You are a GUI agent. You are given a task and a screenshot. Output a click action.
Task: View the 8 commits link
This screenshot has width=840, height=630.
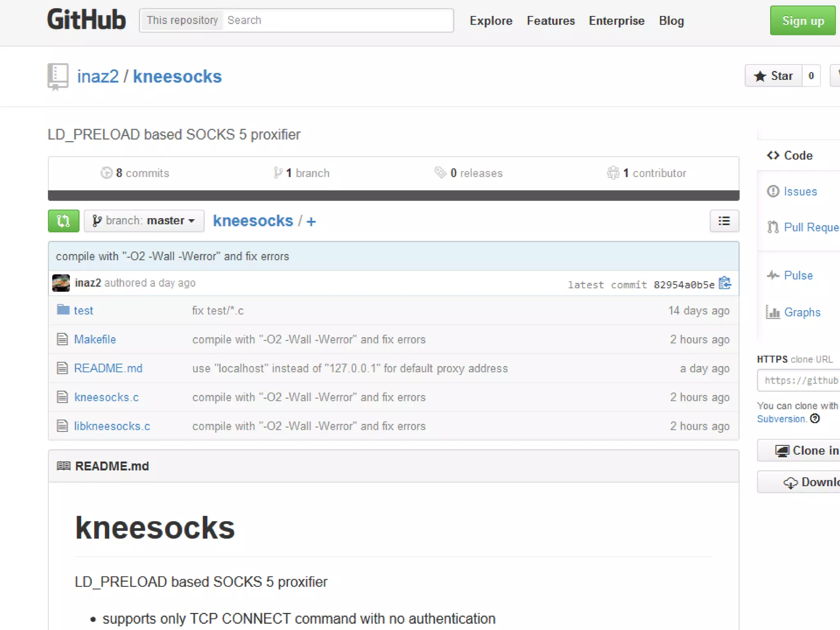click(135, 173)
